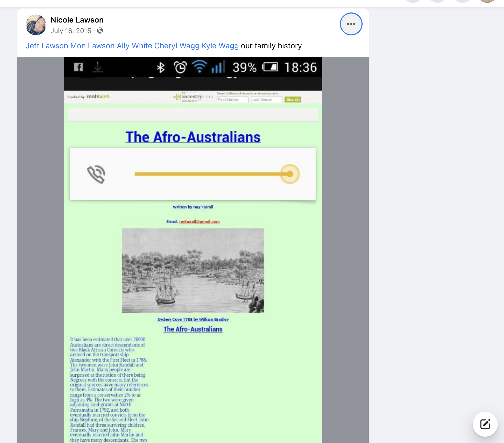504x443 pixels.
Task: Open the tagged Cheryl Wagg profile
Action: 177,46
